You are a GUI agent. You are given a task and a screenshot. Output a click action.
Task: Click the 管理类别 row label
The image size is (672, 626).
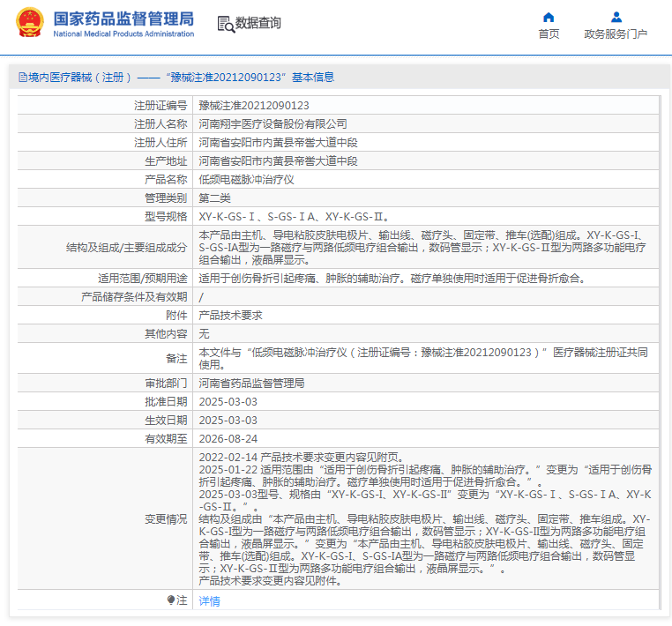tap(166, 198)
